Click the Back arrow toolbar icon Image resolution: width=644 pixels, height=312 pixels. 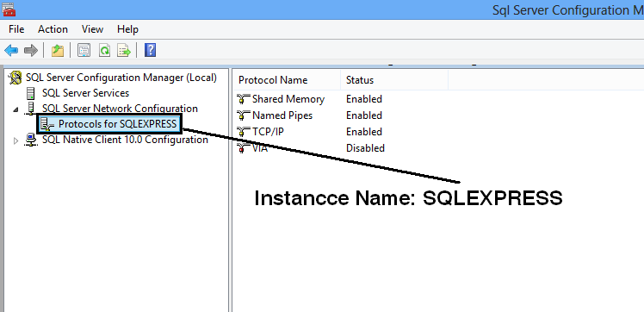click(11, 51)
